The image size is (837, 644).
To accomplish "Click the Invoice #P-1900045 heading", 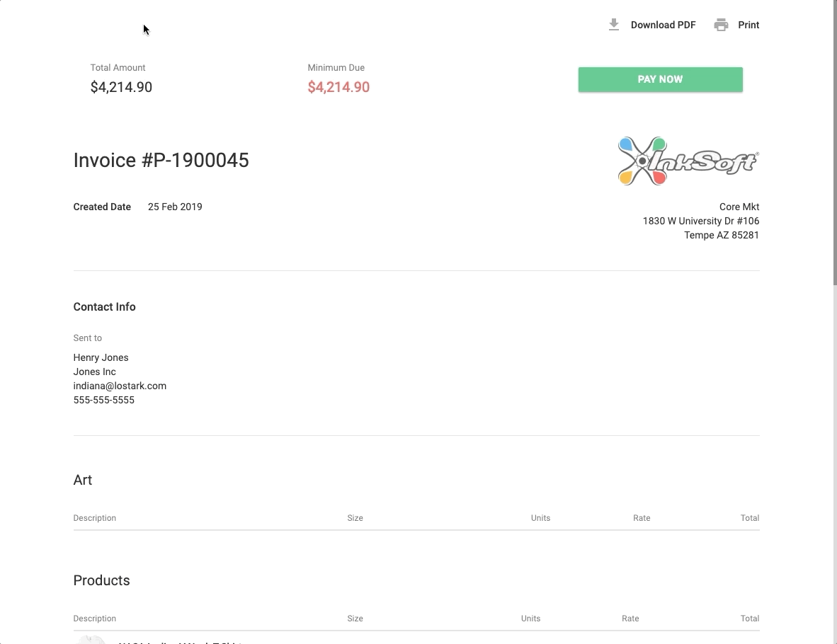I will 161,160.
